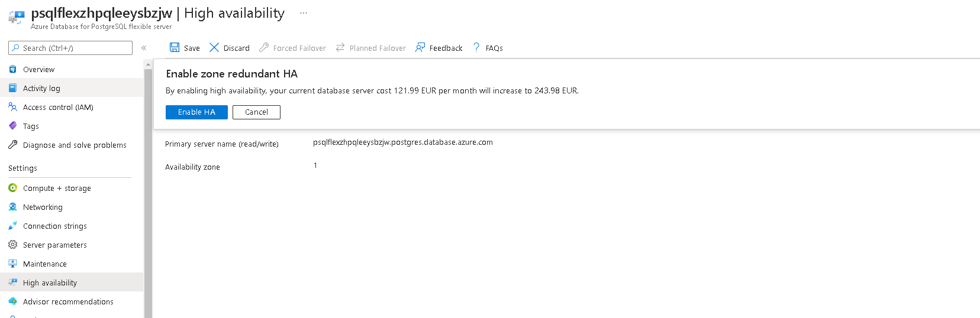Open the Tags label
Screen dimensions: 980x318
(x=31, y=126)
